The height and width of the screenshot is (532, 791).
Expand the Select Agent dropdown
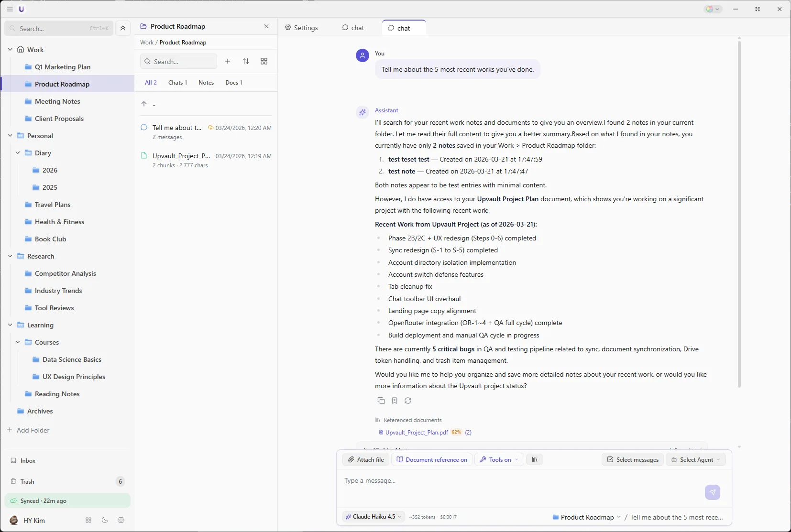click(696, 459)
